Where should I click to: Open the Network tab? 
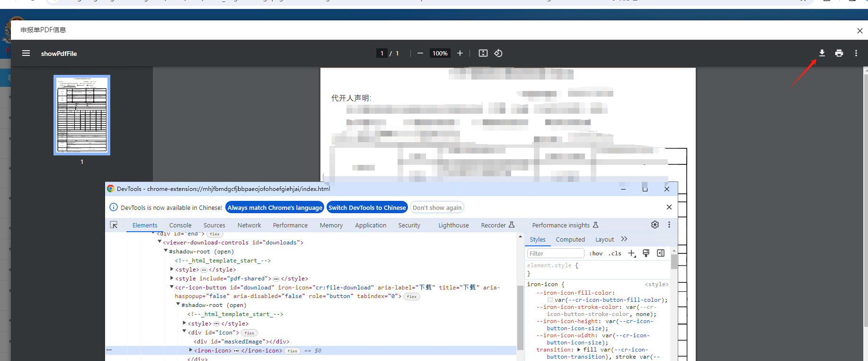click(x=249, y=225)
